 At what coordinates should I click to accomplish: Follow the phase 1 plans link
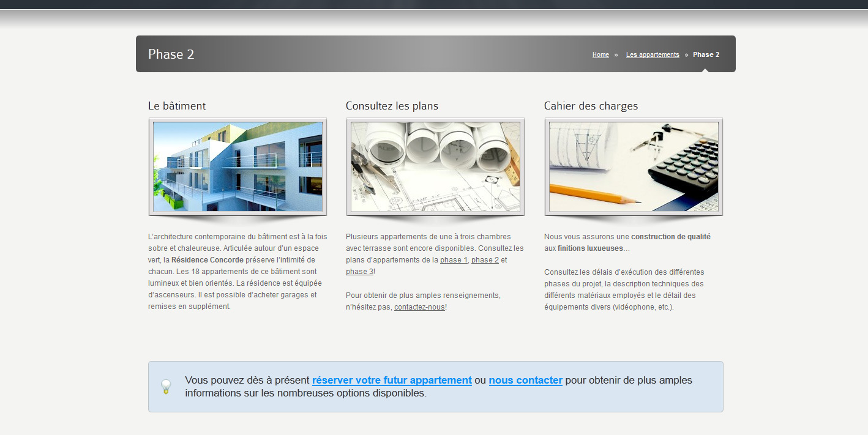pos(454,260)
